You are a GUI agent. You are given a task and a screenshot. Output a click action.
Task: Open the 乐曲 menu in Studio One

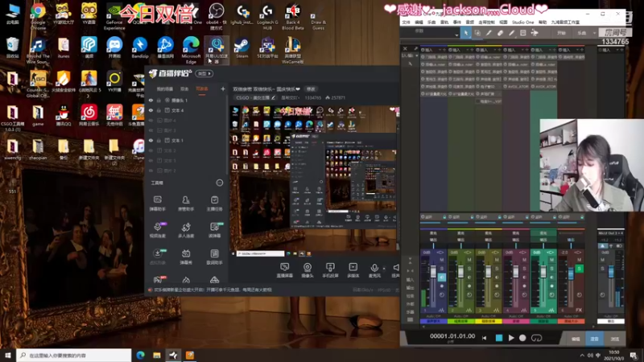point(431,23)
